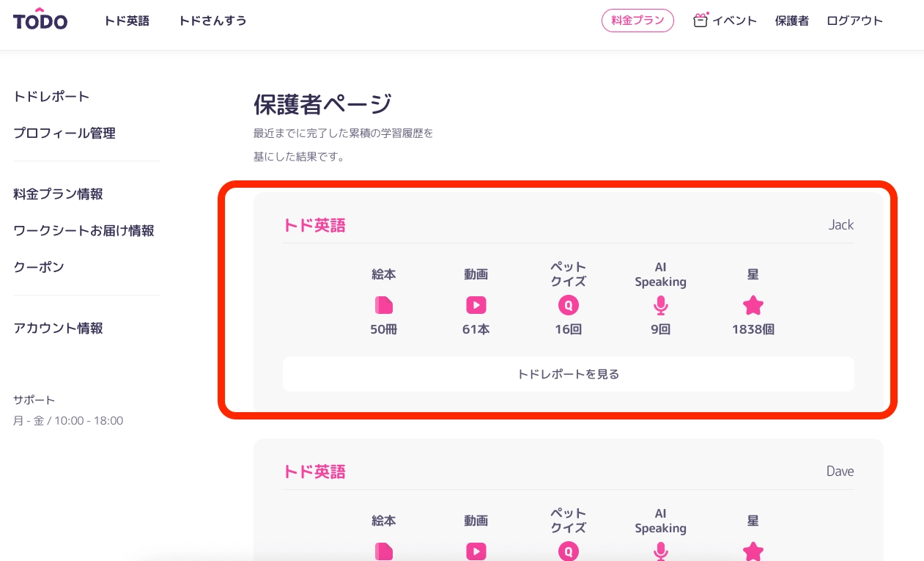Click Jack's AI Speaking microphone icon
924x561 pixels.
click(661, 305)
